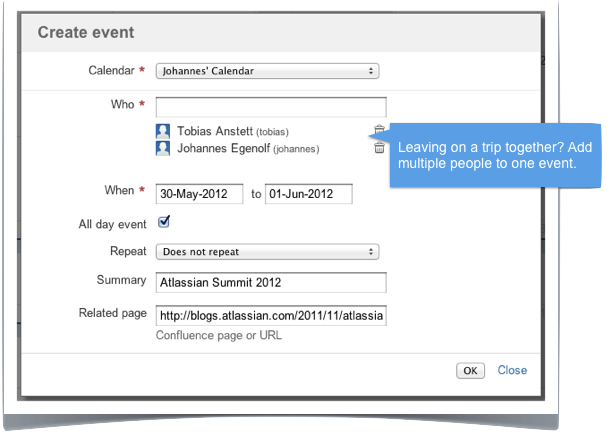Image resolution: width=607 pixels, height=436 pixels.
Task: Click the Related page URL field
Action: point(271,316)
